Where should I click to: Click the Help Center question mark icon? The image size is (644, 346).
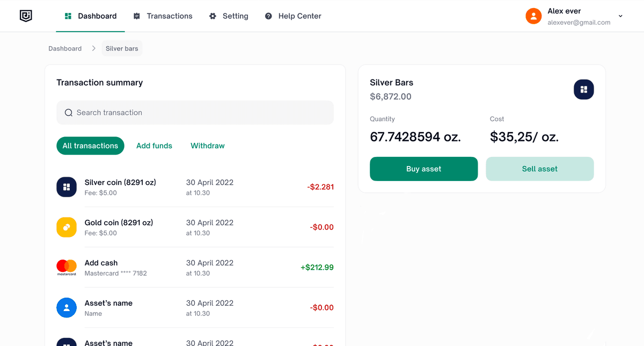coord(268,16)
